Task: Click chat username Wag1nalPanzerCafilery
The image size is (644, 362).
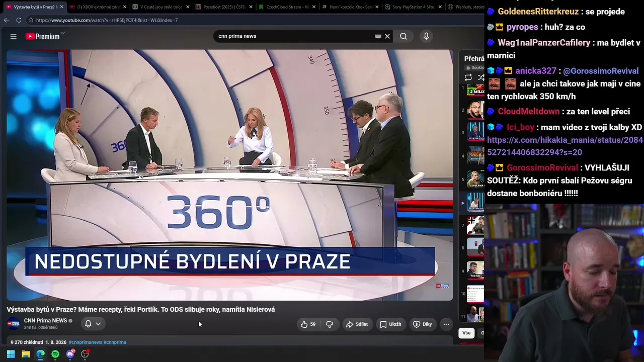Action: [544, 43]
